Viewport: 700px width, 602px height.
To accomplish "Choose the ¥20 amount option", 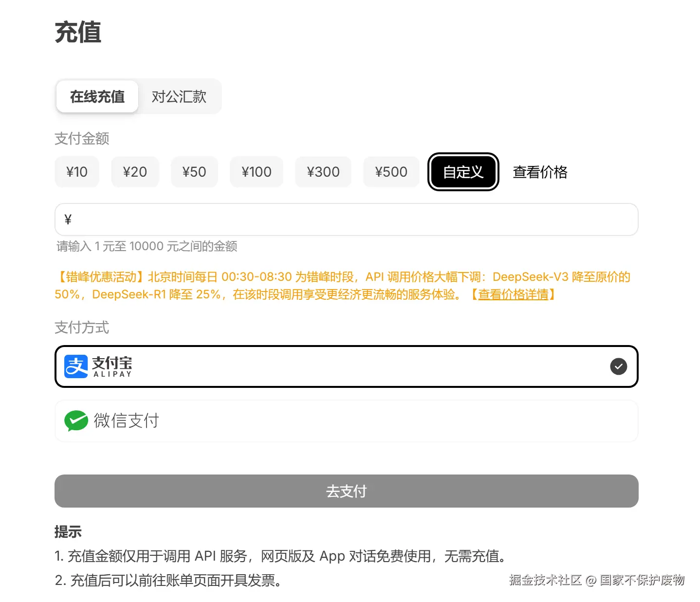I will pos(135,172).
